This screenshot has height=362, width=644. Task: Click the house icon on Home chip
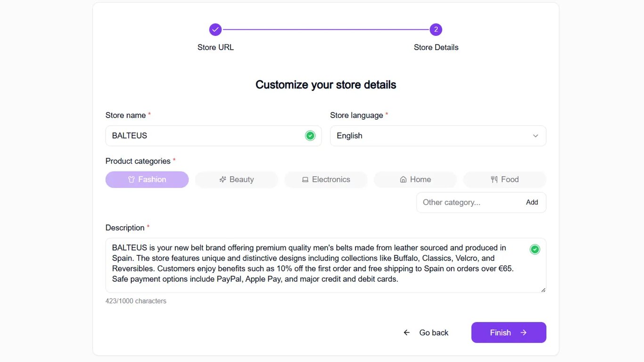(x=403, y=180)
